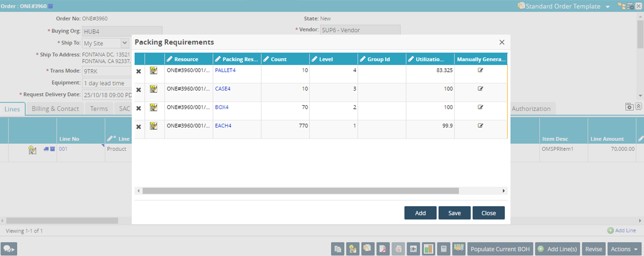Click the folder hierarchy icon in header
The width and height of the screenshot is (644, 256).
[621, 6]
